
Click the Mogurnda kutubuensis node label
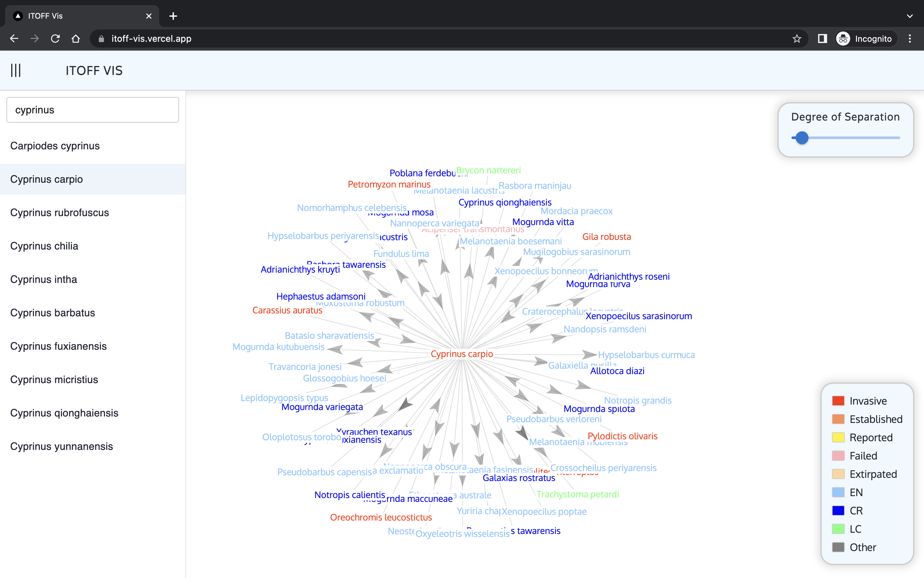point(278,347)
